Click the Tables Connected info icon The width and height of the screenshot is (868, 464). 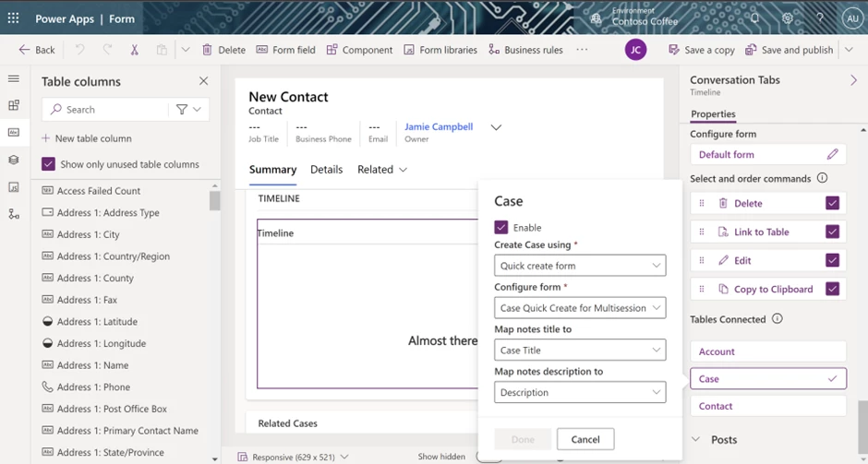tap(778, 319)
